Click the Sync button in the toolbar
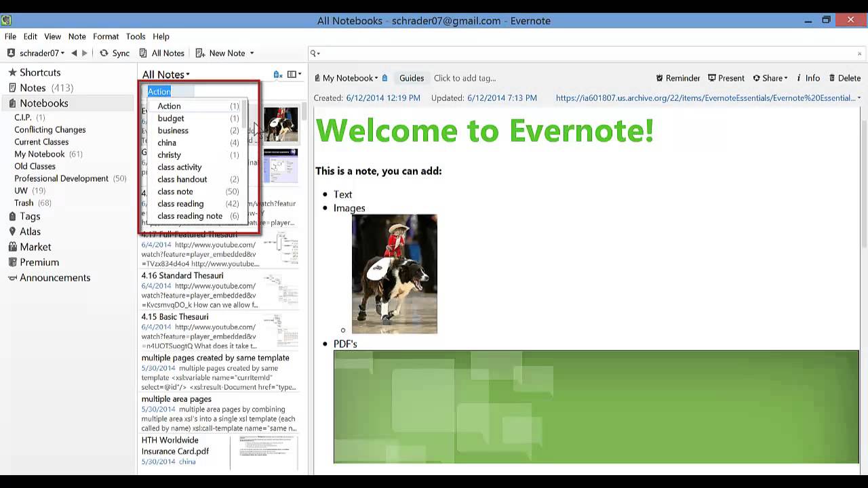 point(115,53)
